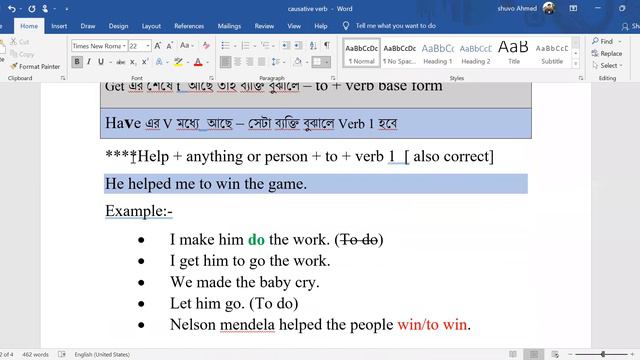Click the Decrease Indent icon
The height and width of the screenshot is (360, 640).
point(286,45)
